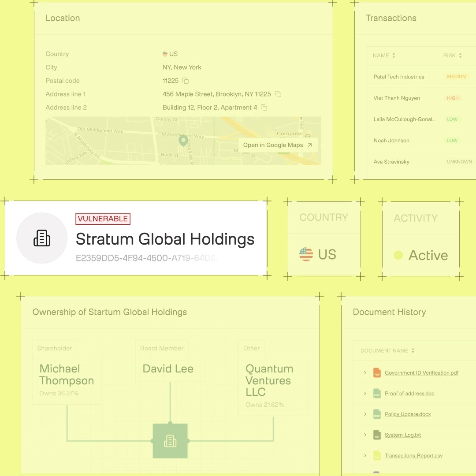Click the Stratum Global Holdings building avatar
The width and height of the screenshot is (476, 476).
click(42, 238)
